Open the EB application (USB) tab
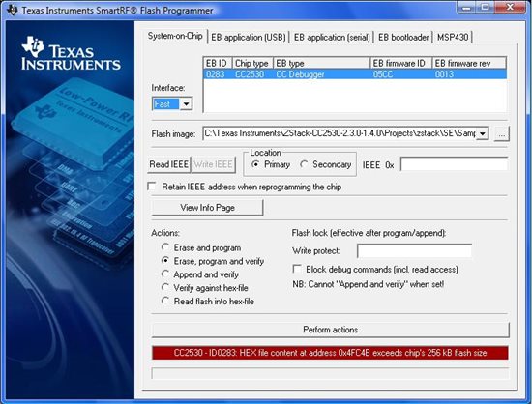Image resolution: width=532 pixels, height=404 pixels. coord(249,38)
